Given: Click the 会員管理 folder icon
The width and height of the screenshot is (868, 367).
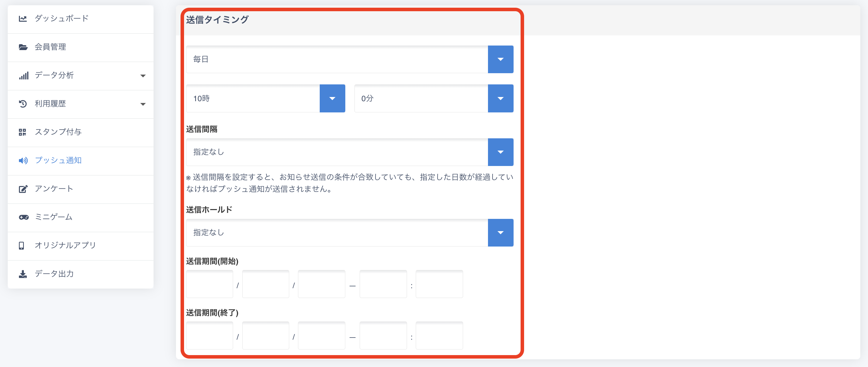Looking at the screenshot, I should point(23,47).
